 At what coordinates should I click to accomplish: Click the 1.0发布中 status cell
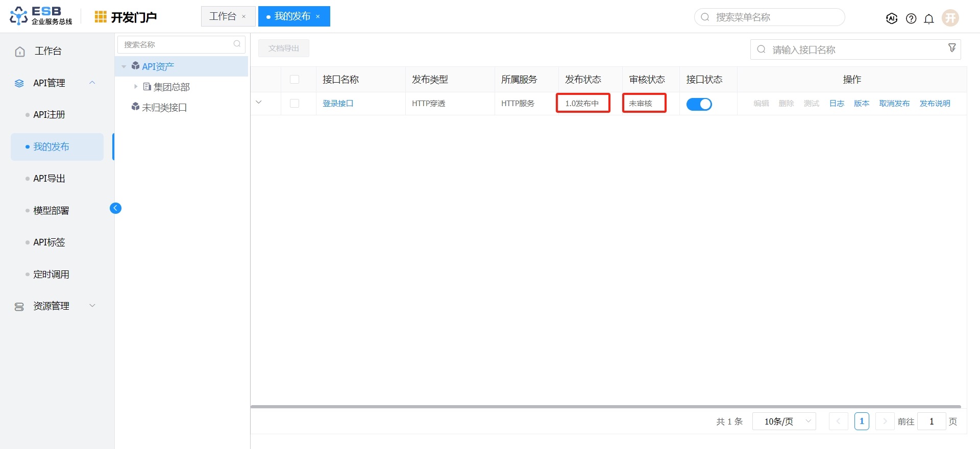[x=583, y=103]
